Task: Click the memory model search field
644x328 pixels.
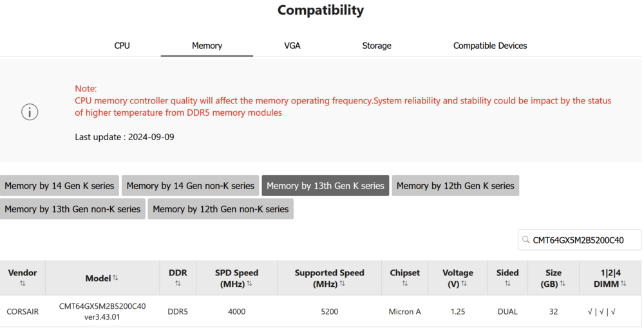Action: pos(585,240)
